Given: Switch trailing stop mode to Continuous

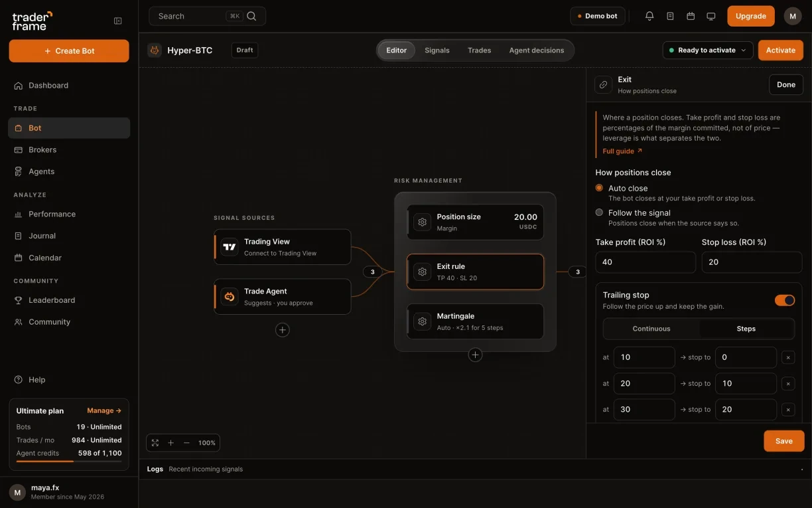Looking at the screenshot, I should 651,329.
